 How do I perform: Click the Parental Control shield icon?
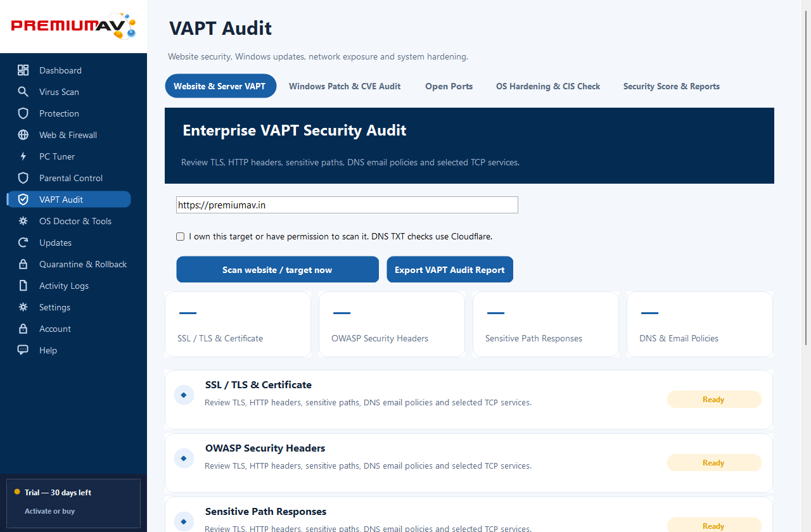(x=23, y=178)
